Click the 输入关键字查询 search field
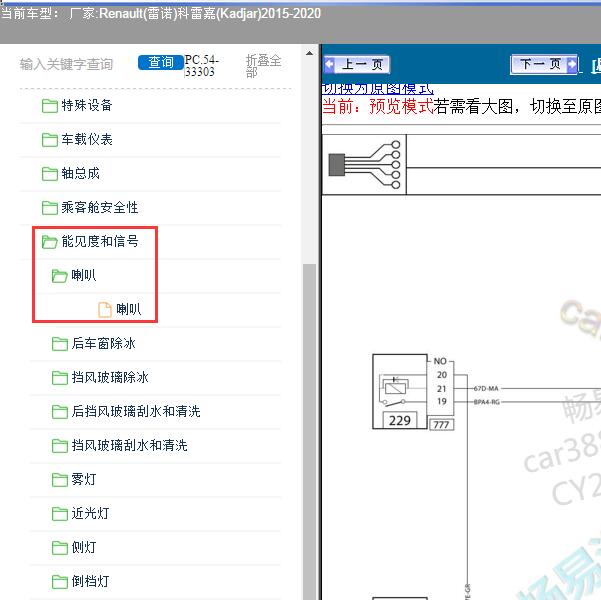 (66, 64)
